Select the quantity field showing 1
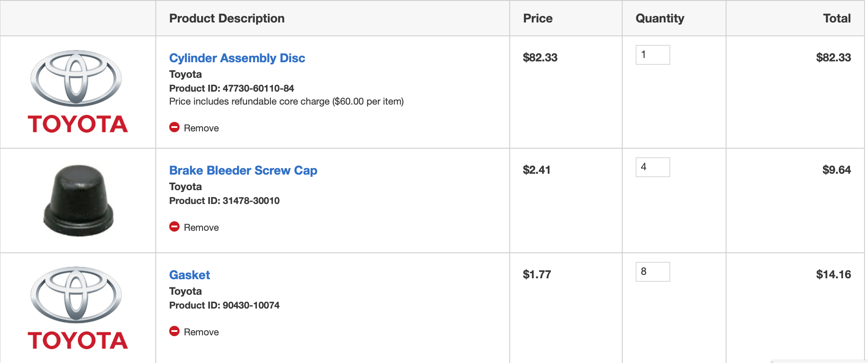Screen dimensions: 868x363 coord(653,55)
